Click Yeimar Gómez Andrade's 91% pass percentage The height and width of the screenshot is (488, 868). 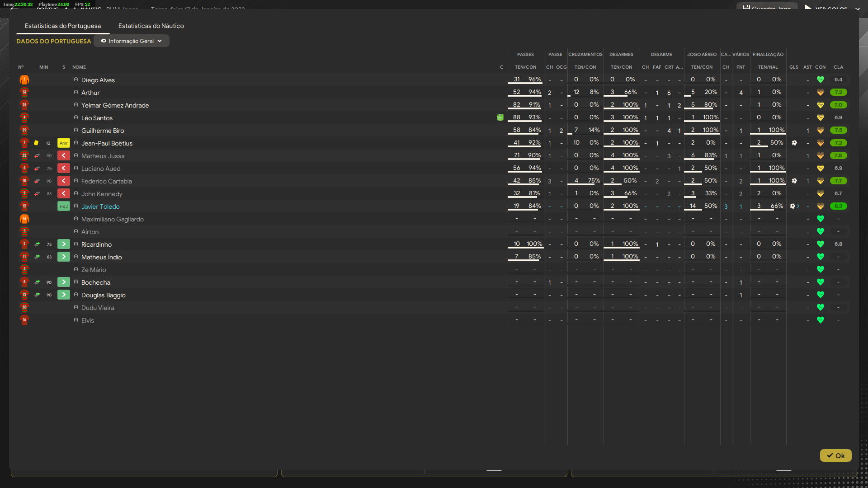click(x=534, y=104)
